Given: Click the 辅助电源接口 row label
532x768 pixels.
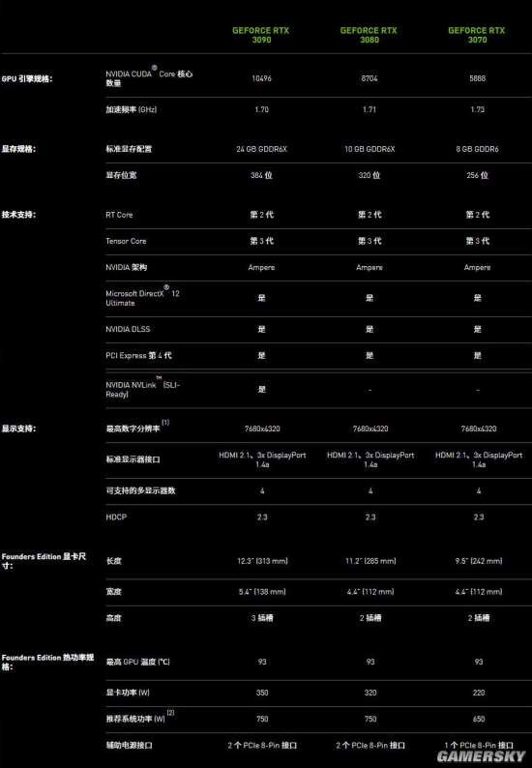Looking at the screenshot, I should tap(129, 746).
